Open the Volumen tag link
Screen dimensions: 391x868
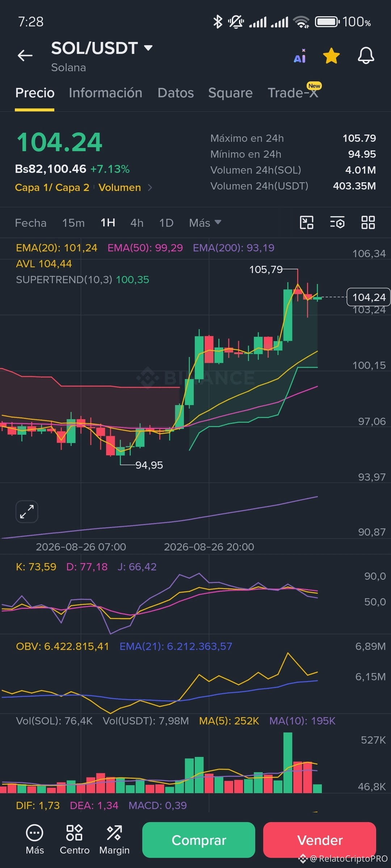click(x=119, y=187)
